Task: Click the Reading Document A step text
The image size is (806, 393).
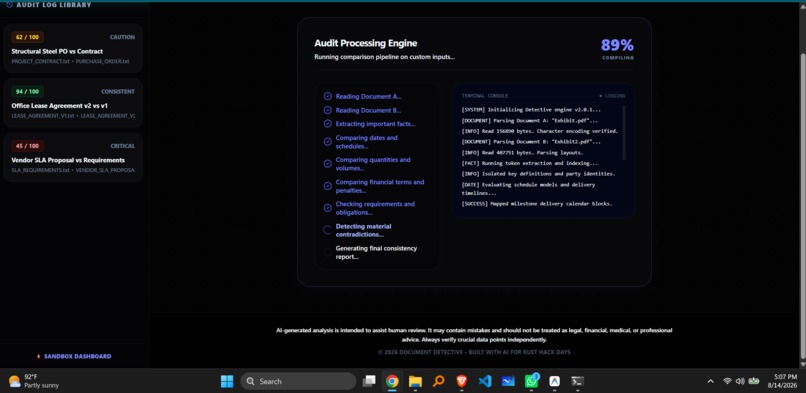Action: (x=369, y=97)
